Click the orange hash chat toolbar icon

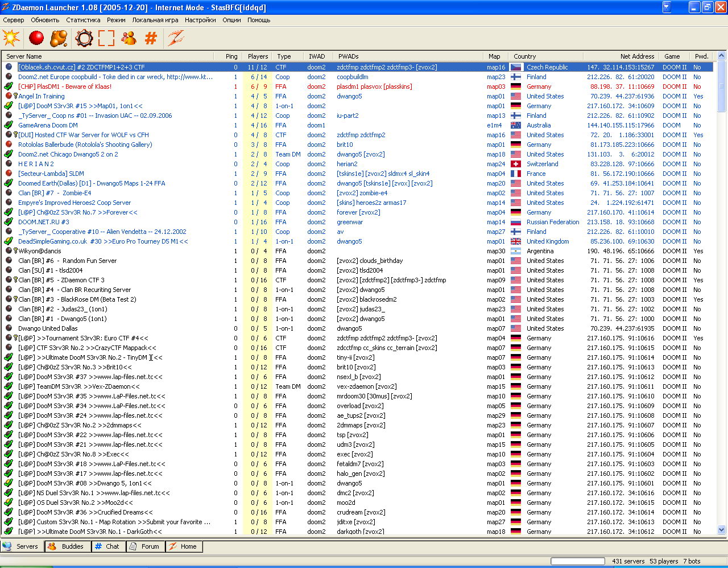click(151, 38)
